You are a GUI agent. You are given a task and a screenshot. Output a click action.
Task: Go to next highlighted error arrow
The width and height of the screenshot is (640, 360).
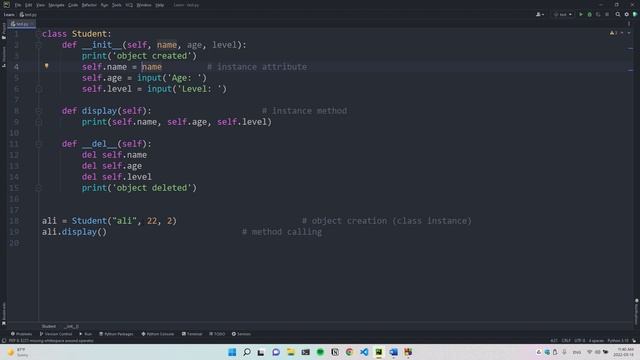coord(629,33)
